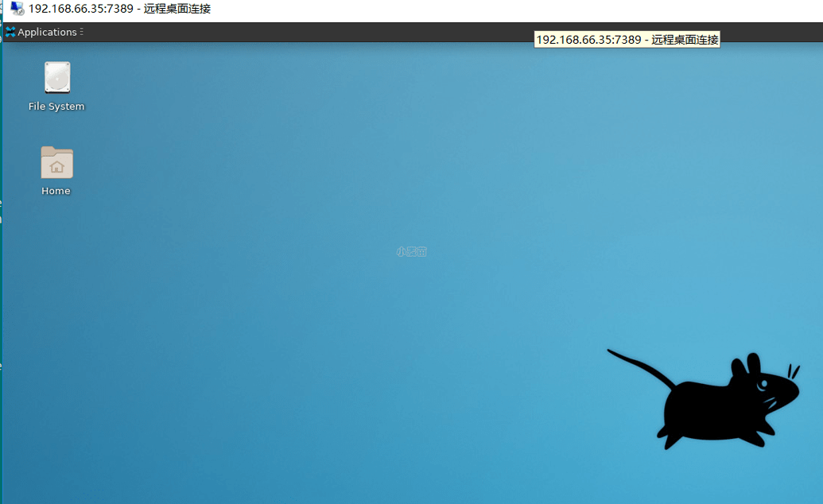Click the Xfce logo on the top panel
This screenshot has height=504, width=823.
10,33
